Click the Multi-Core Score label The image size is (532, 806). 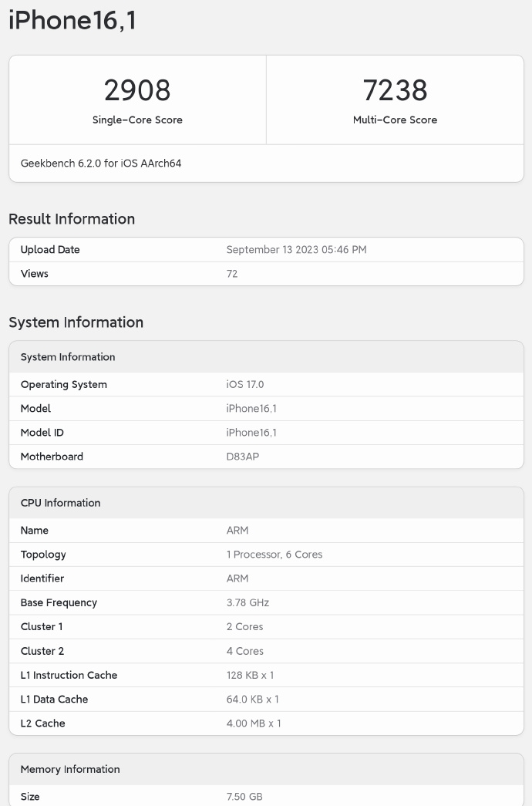395,120
